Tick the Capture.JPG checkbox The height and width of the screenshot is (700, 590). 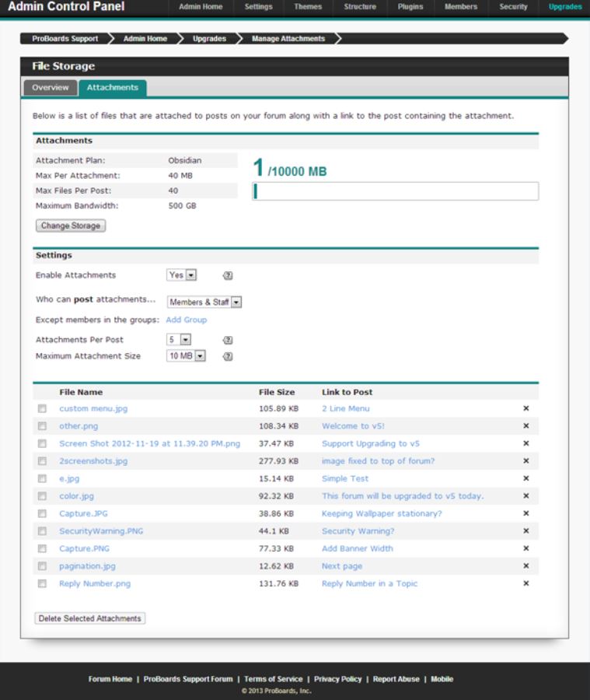click(42, 513)
